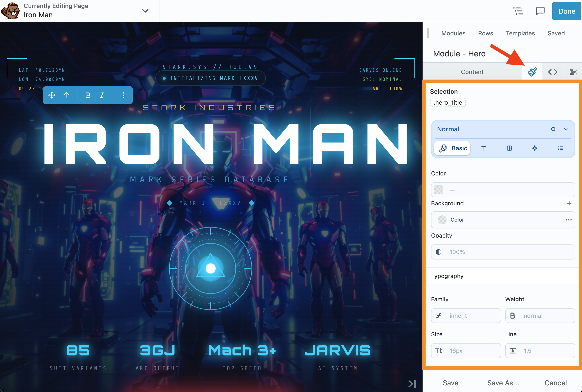582x392 pixels.
Task: Click the up arrow in inline toolbar
Action: point(66,95)
